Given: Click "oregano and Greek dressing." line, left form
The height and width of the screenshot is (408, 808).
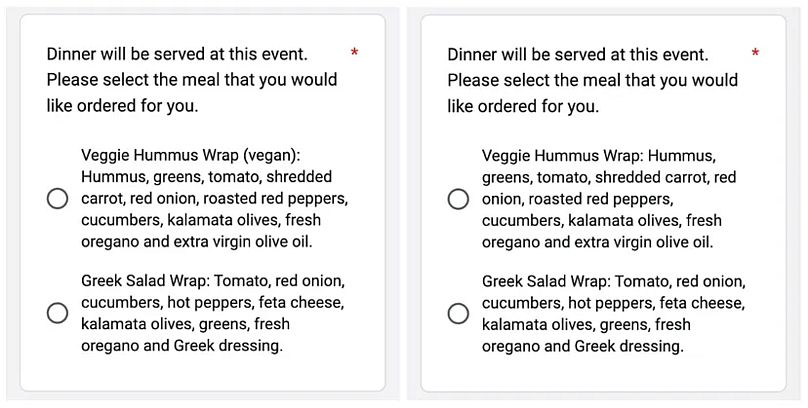Looking at the screenshot, I should 182,346.
